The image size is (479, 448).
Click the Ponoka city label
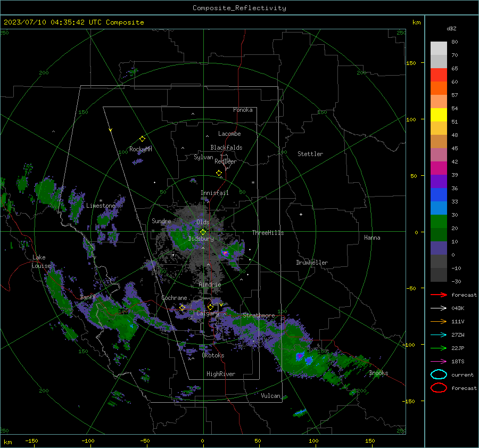pyautogui.click(x=243, y=110)
